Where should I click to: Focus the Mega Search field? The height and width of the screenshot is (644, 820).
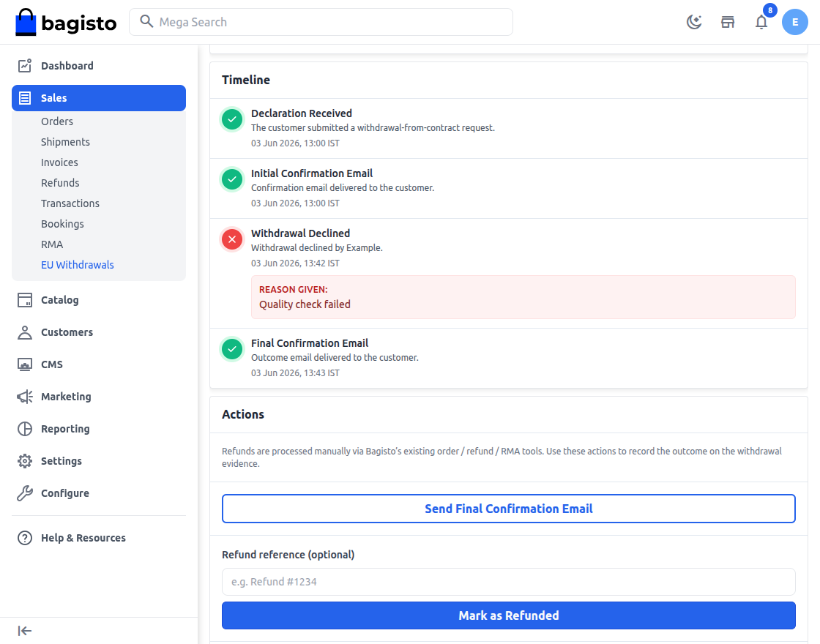pyautogui.click(x=321, y=22)
